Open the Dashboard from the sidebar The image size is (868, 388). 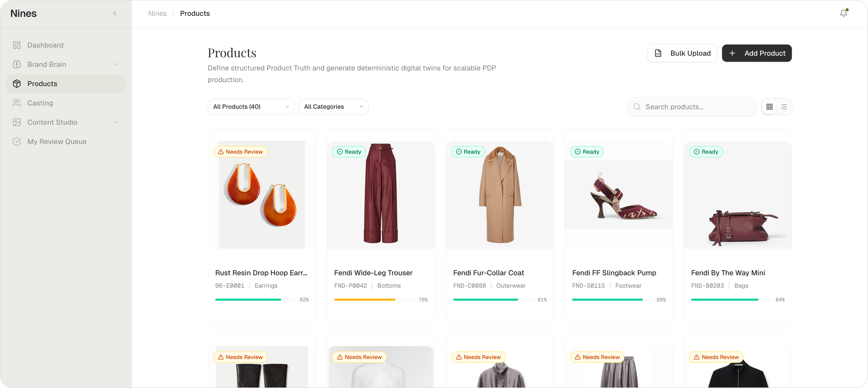[45, 45]
